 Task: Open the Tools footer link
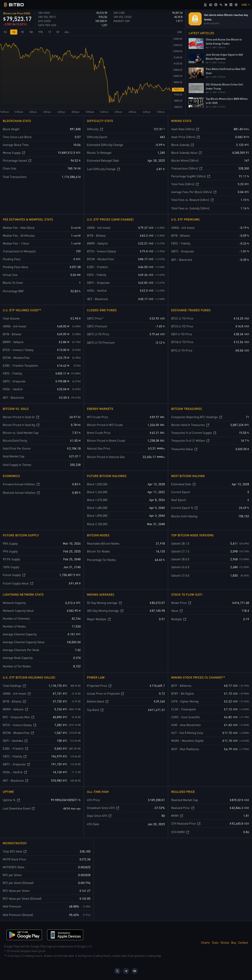point(215,943)
